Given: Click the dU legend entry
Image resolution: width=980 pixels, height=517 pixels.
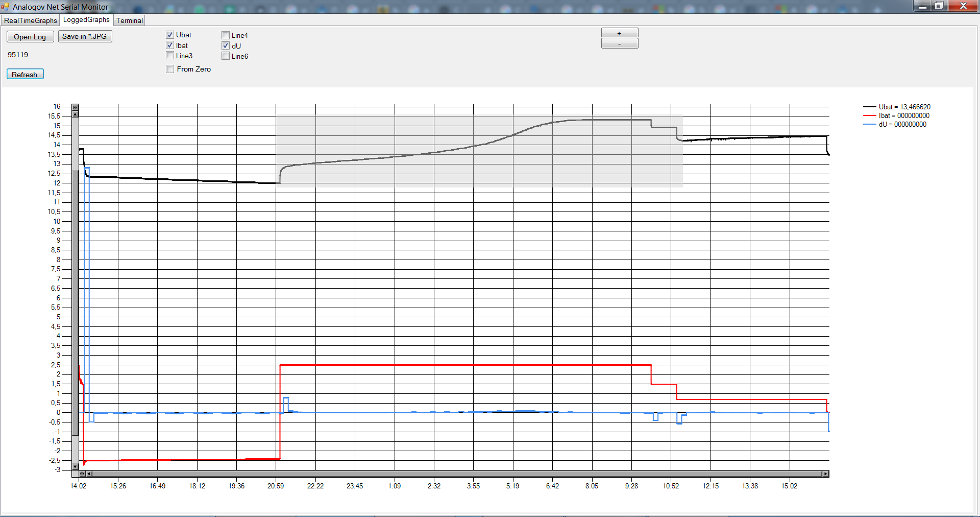Looking at the screenshot, I should pyautogui.click(x=895, y=124).
